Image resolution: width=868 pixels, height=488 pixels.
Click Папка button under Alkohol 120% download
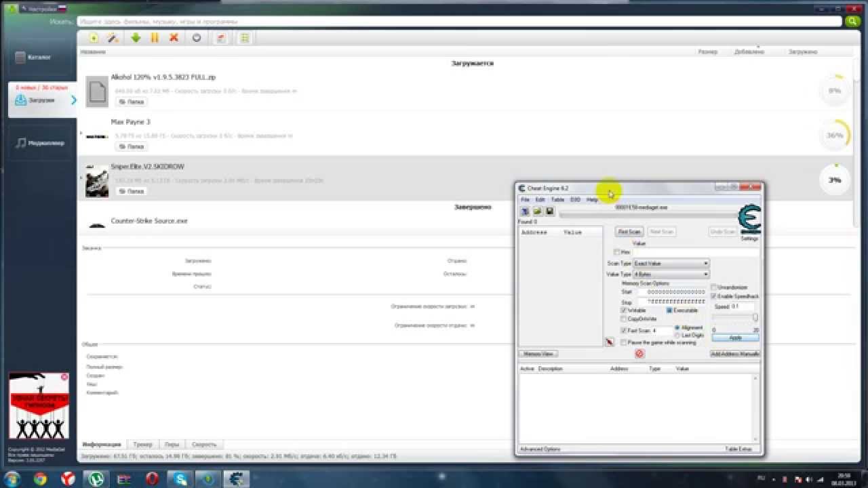point(132,102)
